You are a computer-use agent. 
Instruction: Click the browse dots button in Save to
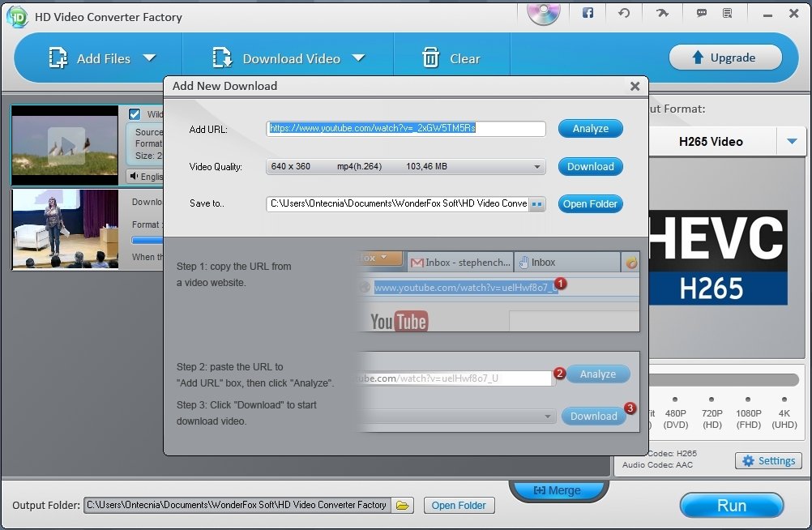point(537,204)
